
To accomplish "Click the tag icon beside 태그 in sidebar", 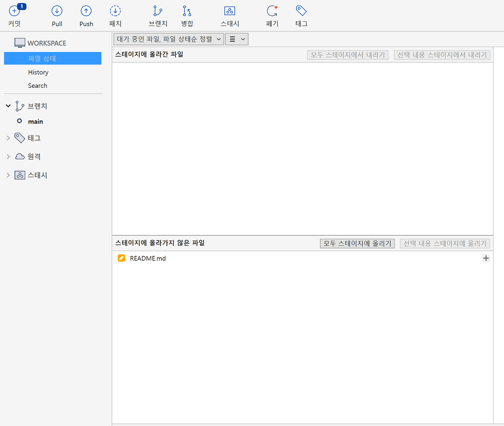I will pos(20,138).
